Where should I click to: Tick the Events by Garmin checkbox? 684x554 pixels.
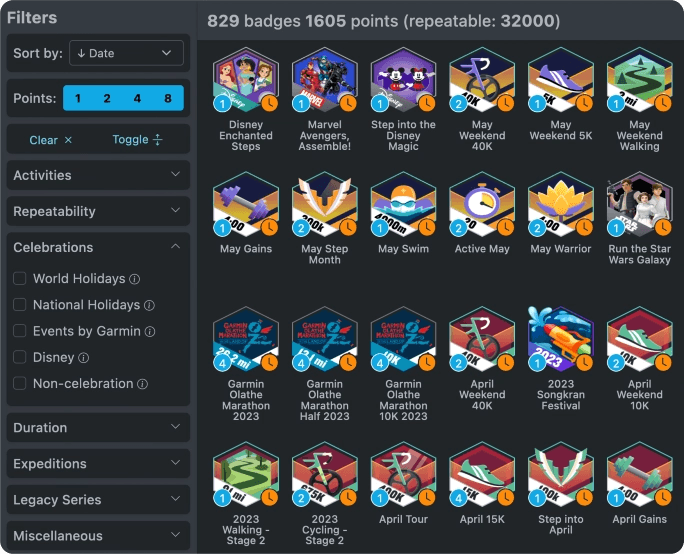pyautogui.click(x=20, y=331)
